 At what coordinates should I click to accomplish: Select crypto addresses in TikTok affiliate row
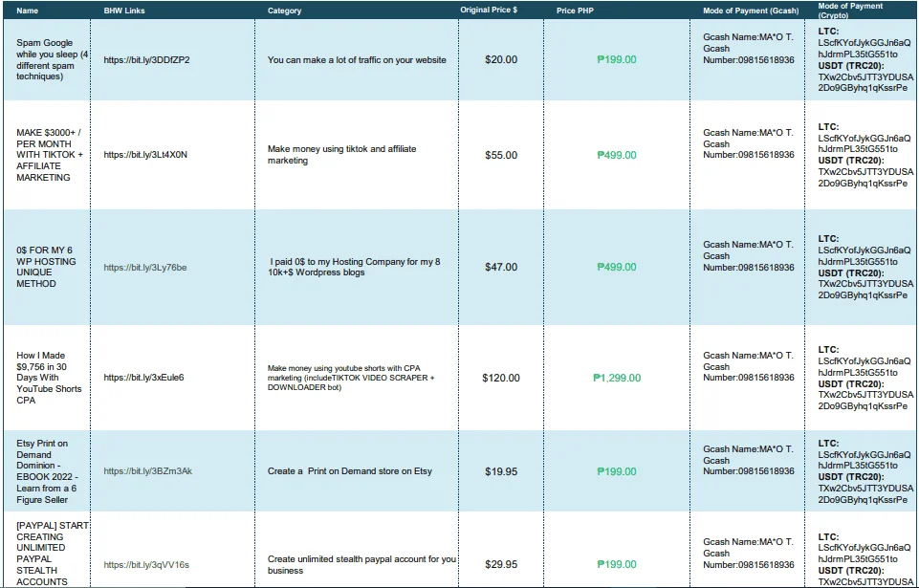click(865, 155)
